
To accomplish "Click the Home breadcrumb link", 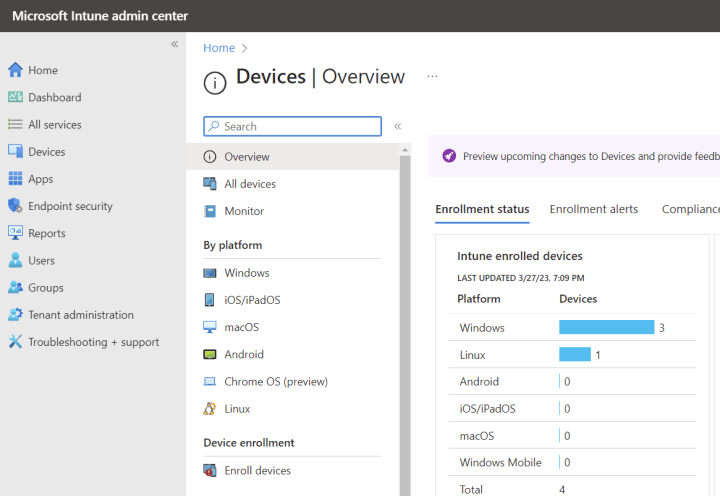I will [x=219, y=48].
